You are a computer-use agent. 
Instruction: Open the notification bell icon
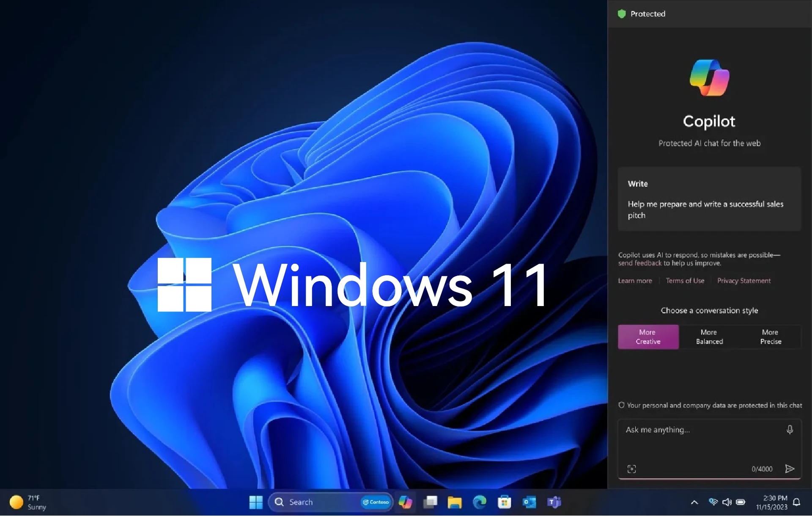(796, 502)
